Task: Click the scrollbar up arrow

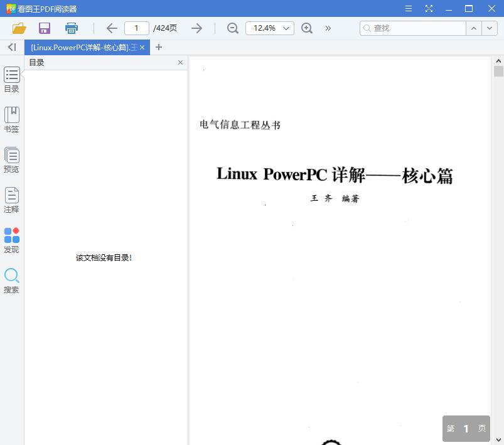Action: (x=498, y=61)
